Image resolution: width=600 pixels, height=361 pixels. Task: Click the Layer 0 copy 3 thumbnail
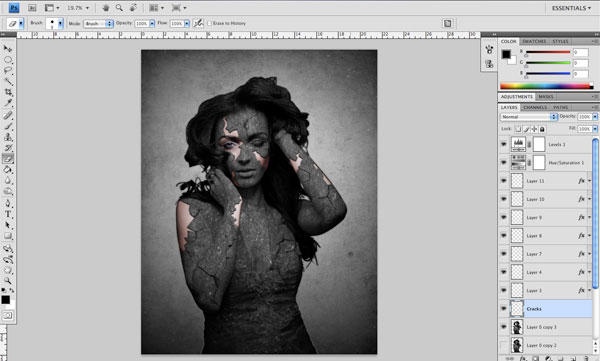point(517,327)
